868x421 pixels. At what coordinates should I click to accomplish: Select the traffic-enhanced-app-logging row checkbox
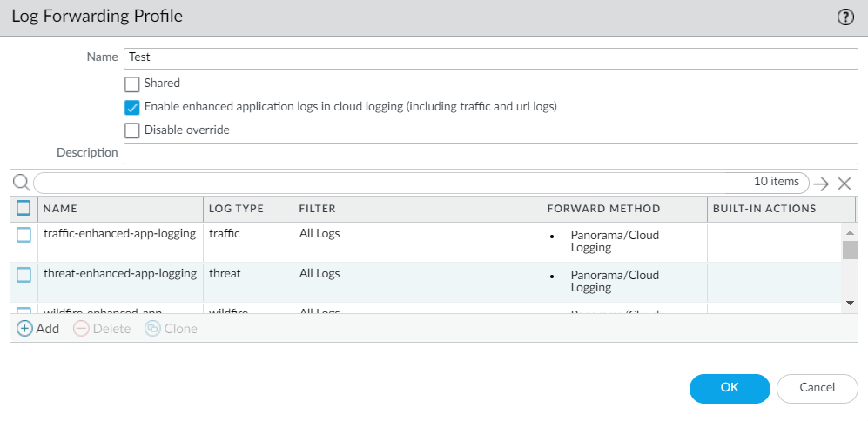tap(24, 235)
